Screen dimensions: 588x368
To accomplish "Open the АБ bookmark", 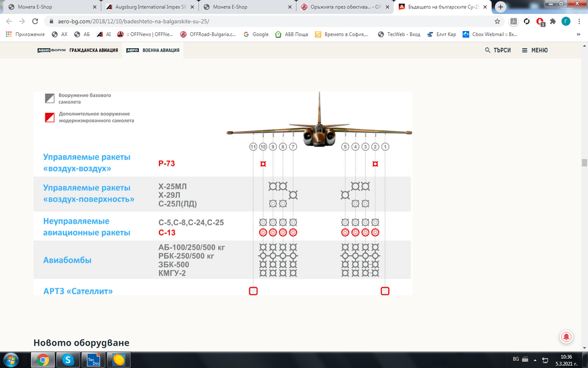I will point(82,34).
